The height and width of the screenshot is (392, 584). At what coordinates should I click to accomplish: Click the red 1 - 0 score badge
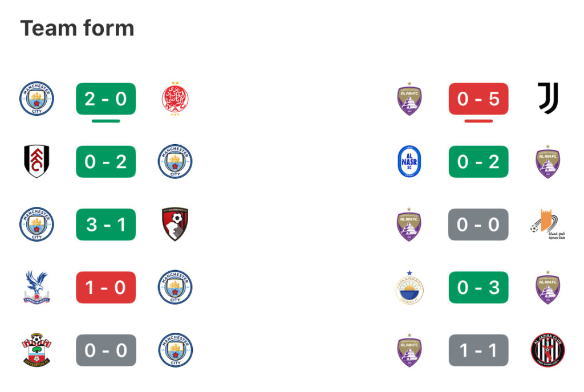click(106, 287)
